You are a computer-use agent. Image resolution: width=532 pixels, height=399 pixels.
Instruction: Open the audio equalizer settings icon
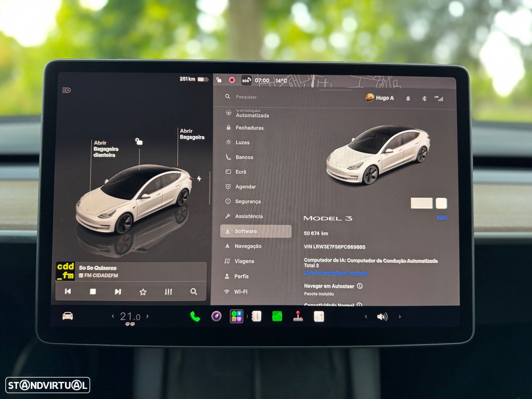tap(168, 292)
